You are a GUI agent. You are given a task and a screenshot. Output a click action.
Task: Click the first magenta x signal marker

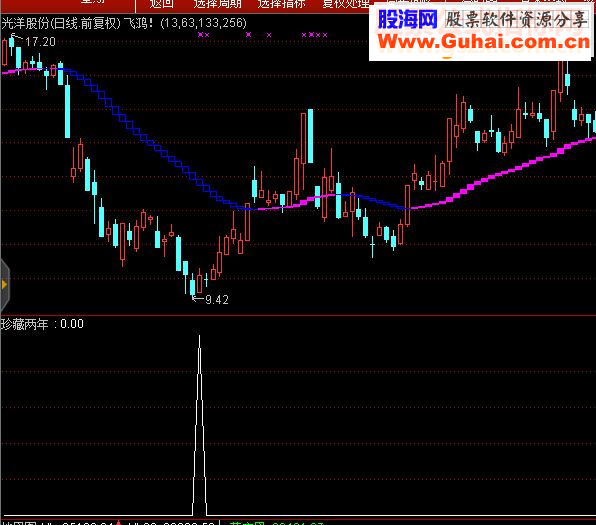[200, 35]
